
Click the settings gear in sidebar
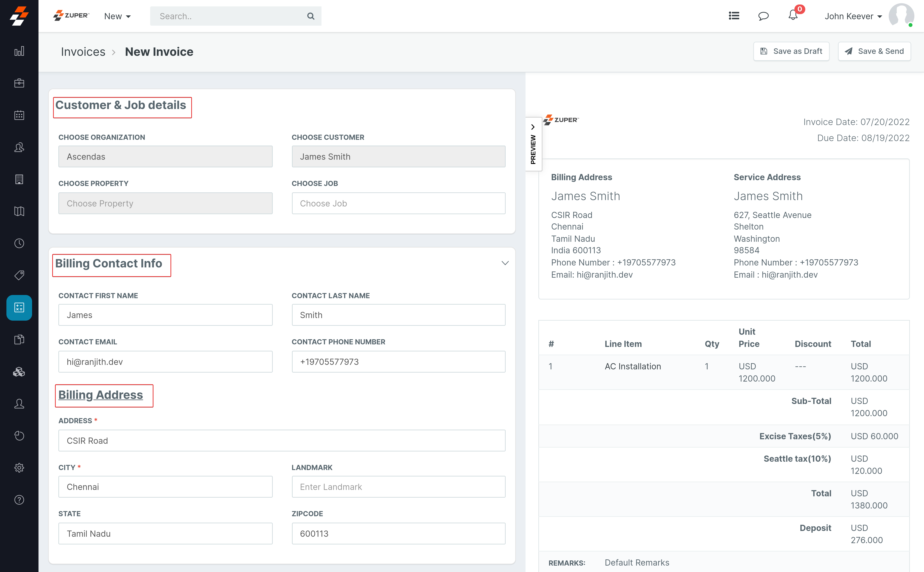click(x=19, y=468)
